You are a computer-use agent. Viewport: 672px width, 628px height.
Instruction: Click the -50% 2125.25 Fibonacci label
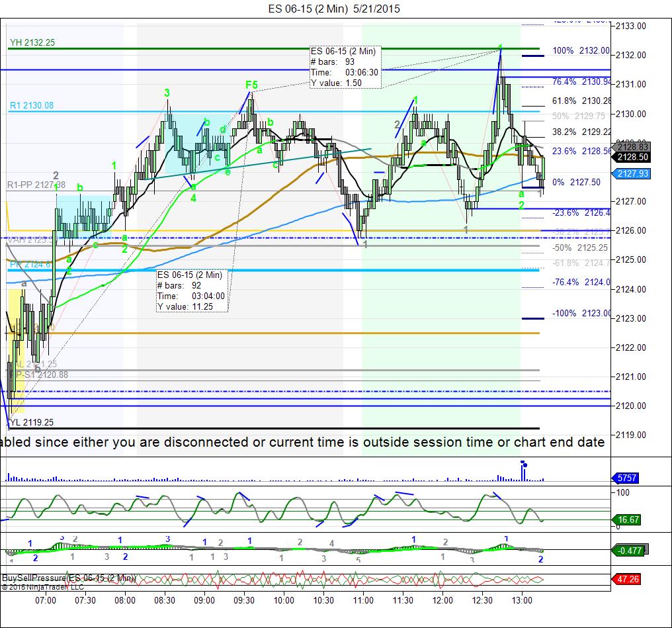point(580,247)
